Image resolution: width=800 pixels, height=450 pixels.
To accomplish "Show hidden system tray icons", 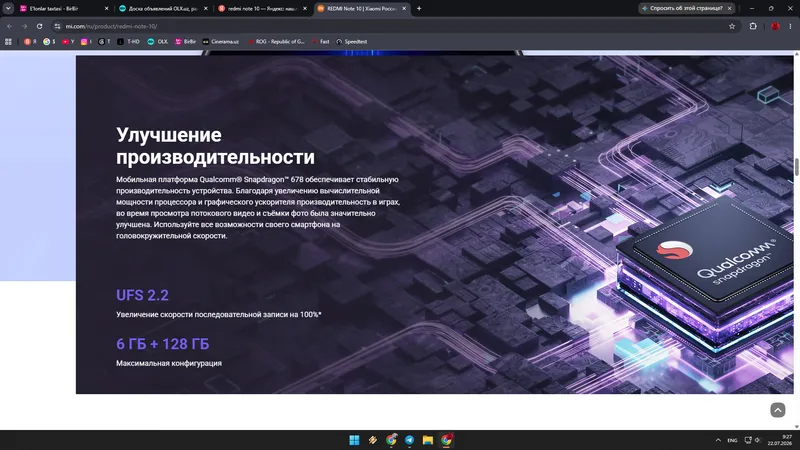I will pyautogui.click(x=718, y=440).
